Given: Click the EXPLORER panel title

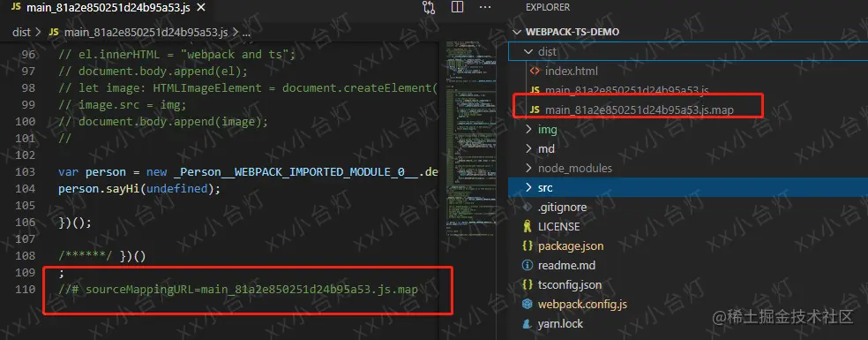Looking at the screenshot, I should click(x=548, y=7).
